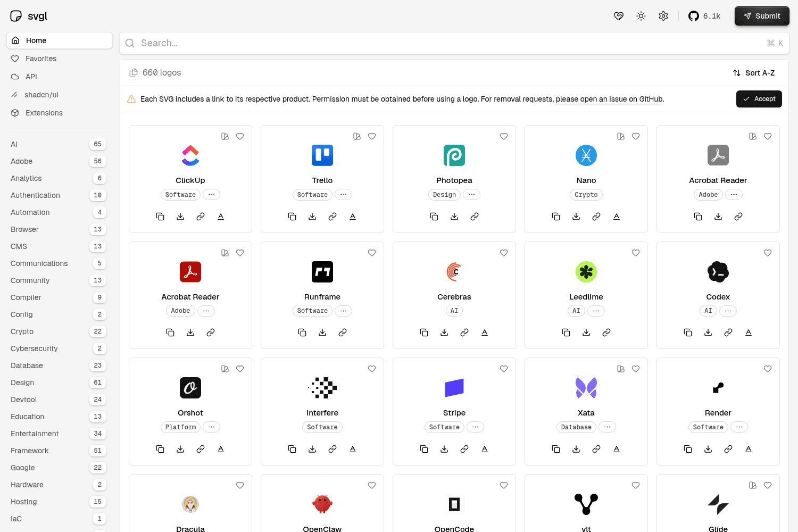Focus the Search logos field
The width and height of the screenshot is (798, 532).
click(x=454, y=43)
